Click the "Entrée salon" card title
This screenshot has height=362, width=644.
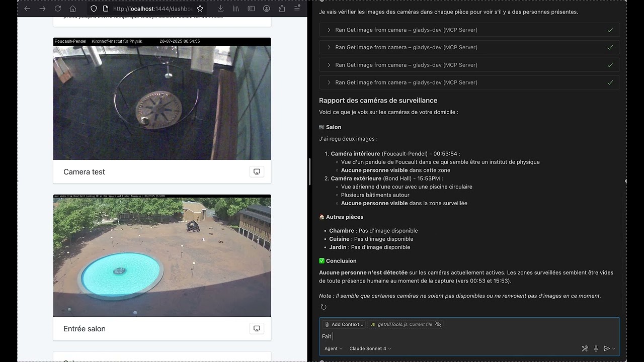click(85, 329)
